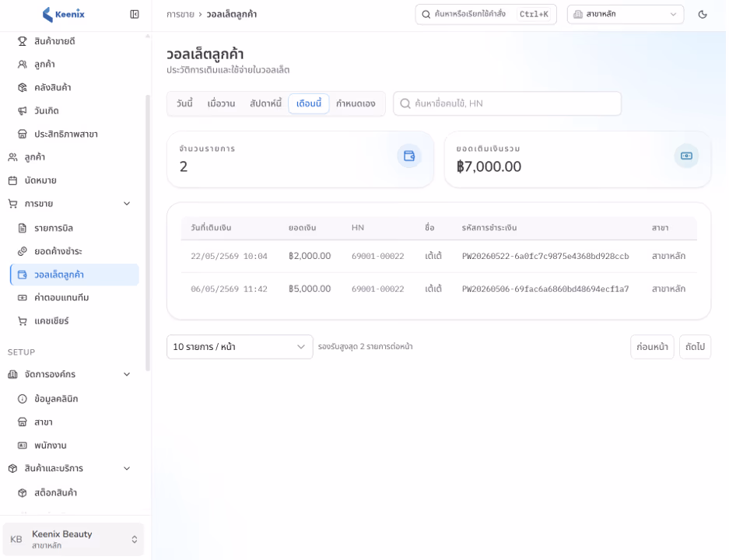Open Keenix Beauty organization switcher
Image resolution: width=729 pixels, height=560 pixels.
(73, 539)
